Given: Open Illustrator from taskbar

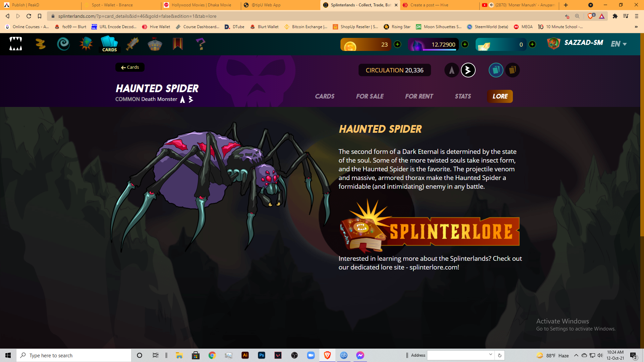Looking at the screenshot, I should 245,355.
